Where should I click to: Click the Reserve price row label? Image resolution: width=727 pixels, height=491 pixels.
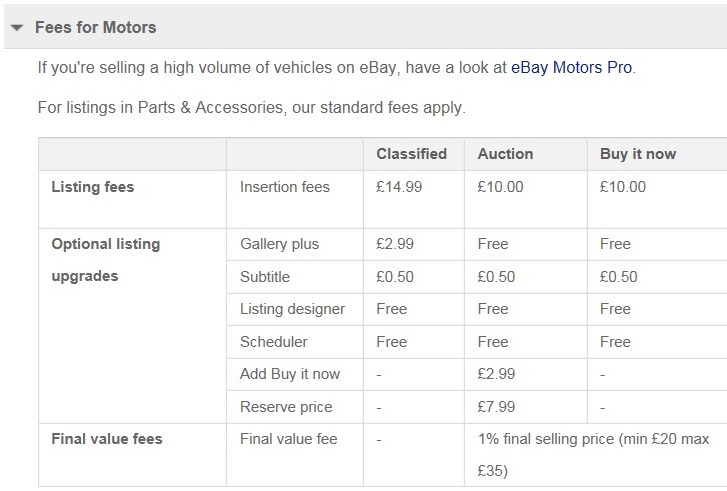coord(286,407)
